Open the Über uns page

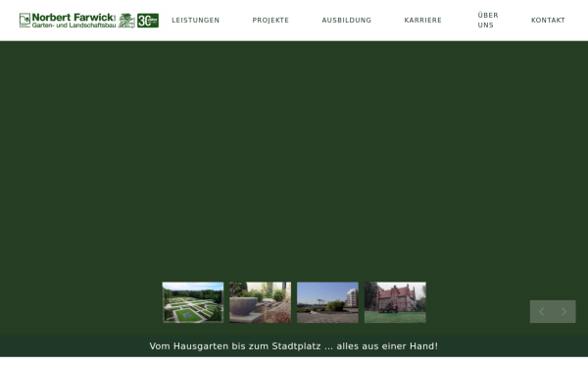pyautogui.click(x=488, y=21)
